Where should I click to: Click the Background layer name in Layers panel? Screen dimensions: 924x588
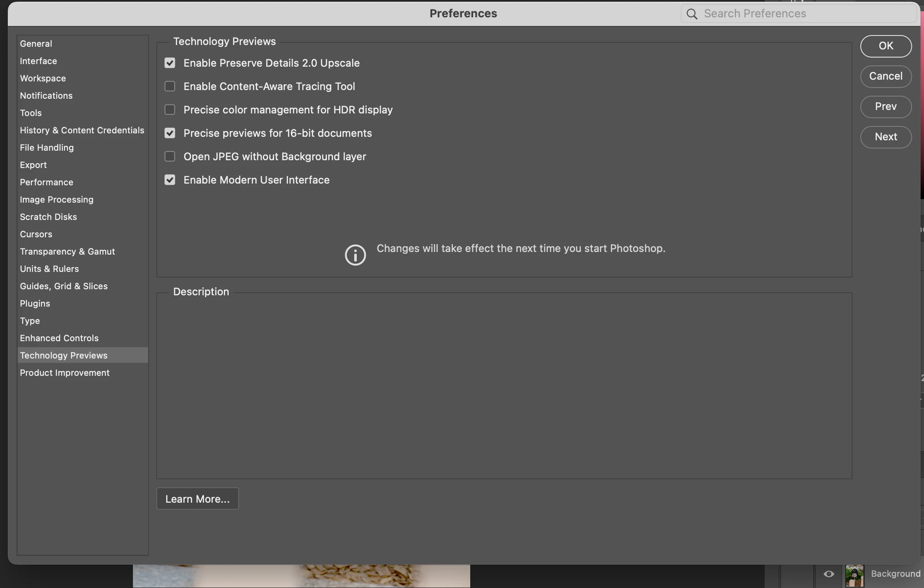click(x=895, y=574)
